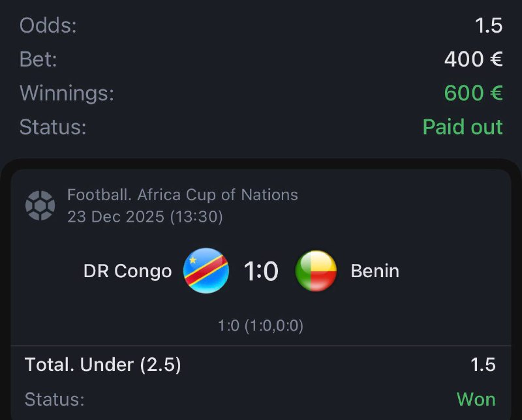
Task: Click the football sport icon
Action: [40, 205]
